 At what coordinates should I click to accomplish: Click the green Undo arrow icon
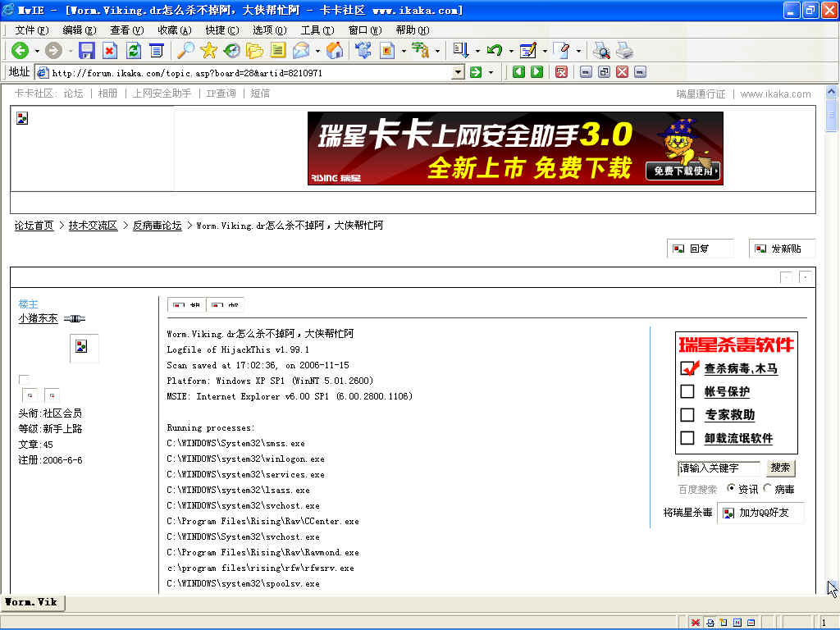494,51
